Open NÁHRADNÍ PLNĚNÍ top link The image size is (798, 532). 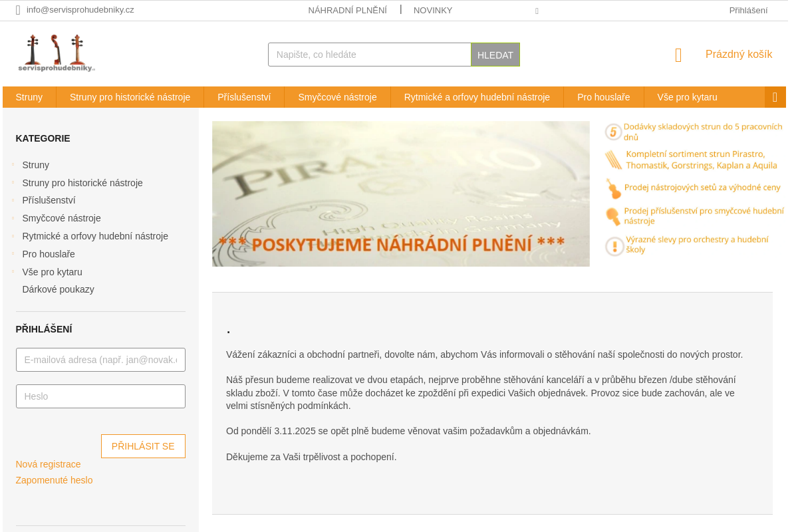click(x=347, y=11)
